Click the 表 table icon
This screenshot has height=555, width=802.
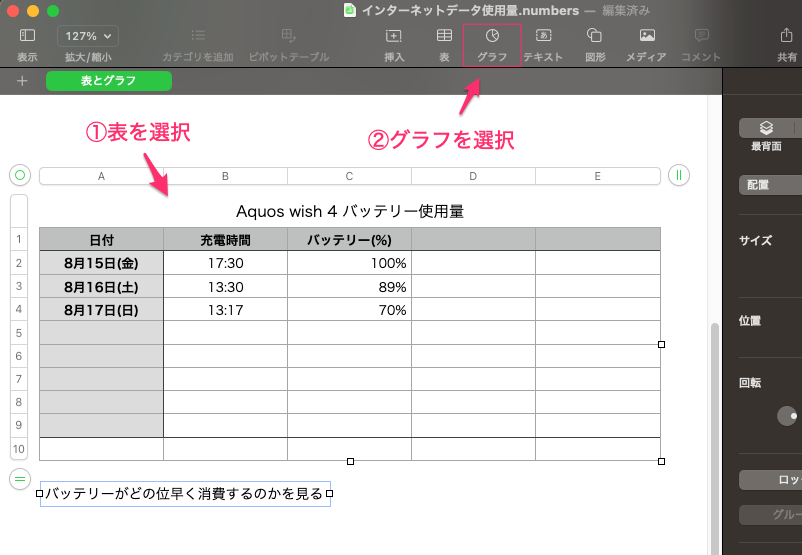[x=444, y=35]
